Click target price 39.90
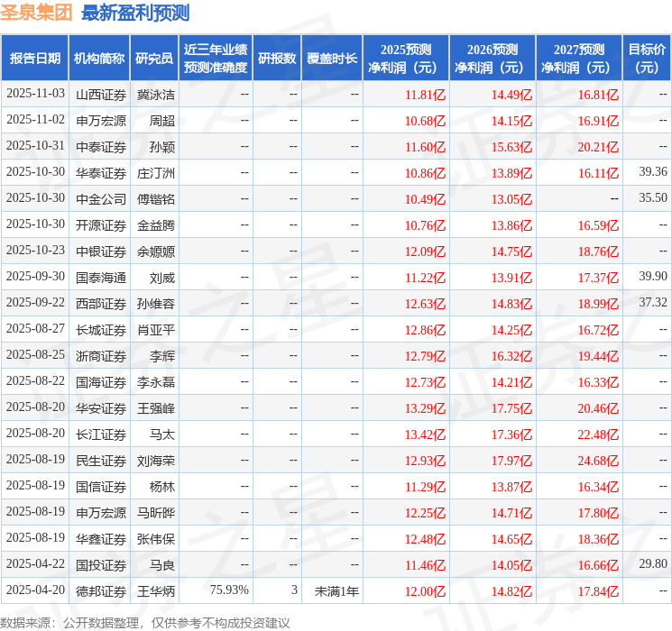The image size is (672, 631). tap(653, 277)
